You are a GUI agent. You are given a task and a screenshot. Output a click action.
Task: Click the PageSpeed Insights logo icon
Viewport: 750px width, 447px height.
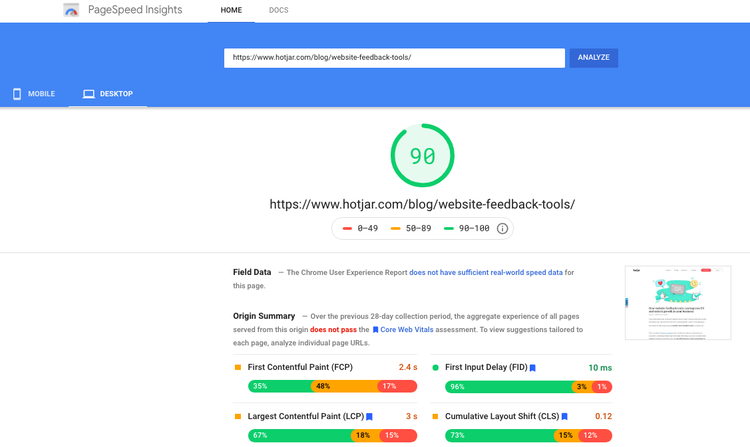click(x=71, y=10)
